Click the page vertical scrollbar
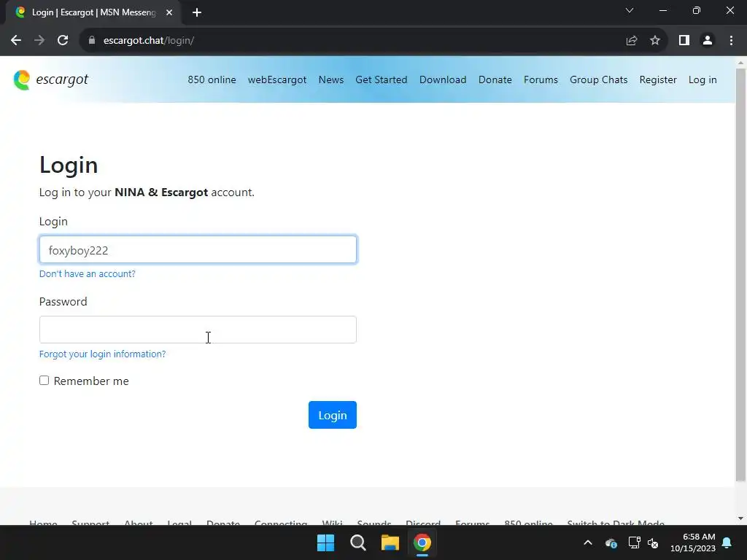 740,275
